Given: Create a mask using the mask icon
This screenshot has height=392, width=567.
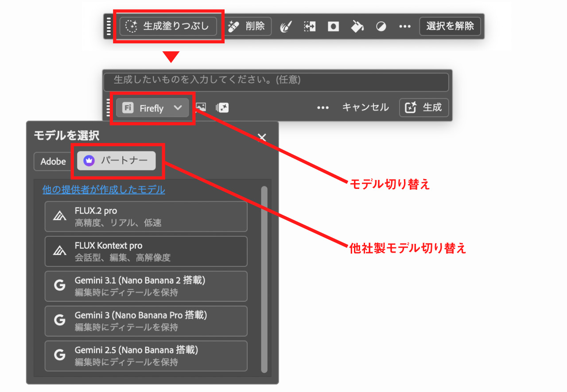Looking at the screenshot, I should [x=333, y=27].
